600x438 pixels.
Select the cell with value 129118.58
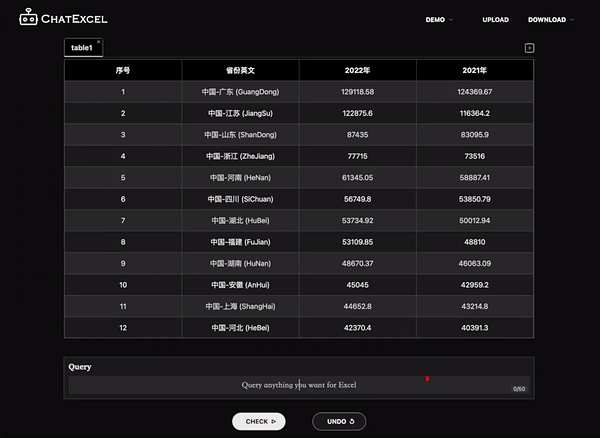tap(357, 92)
